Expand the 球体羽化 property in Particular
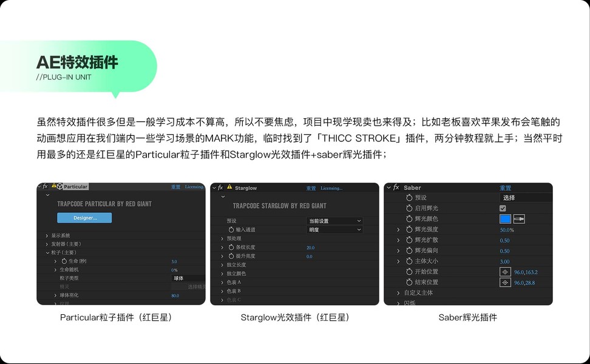590x364 pixels. click(x=55, y=295)
